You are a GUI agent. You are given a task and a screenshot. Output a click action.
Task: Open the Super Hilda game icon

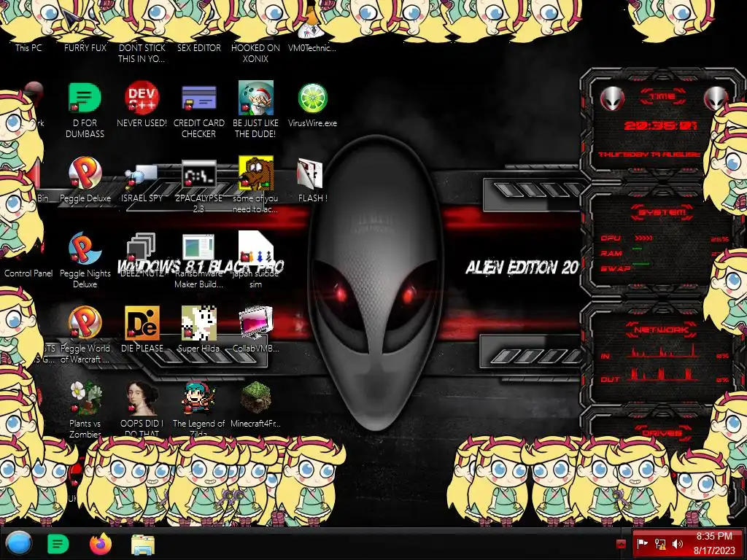[198, 323]
